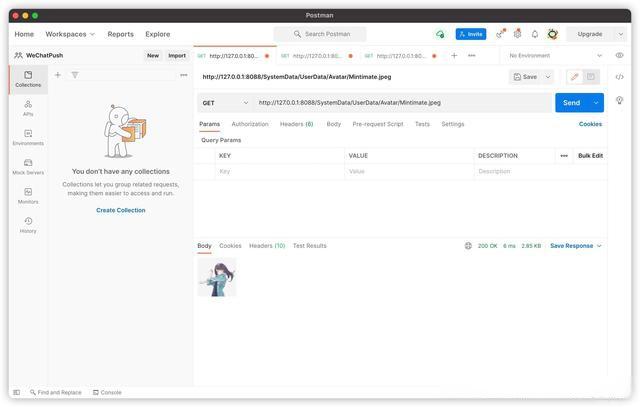The image size is (640, 407).
Task: Open the user avatar menu
Action: pos(553,34)
